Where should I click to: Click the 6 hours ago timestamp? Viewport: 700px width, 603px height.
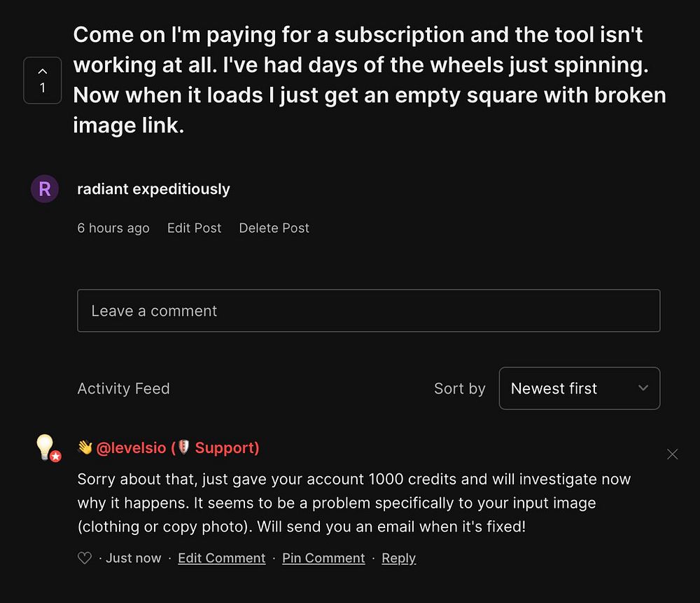click(113, 228)
